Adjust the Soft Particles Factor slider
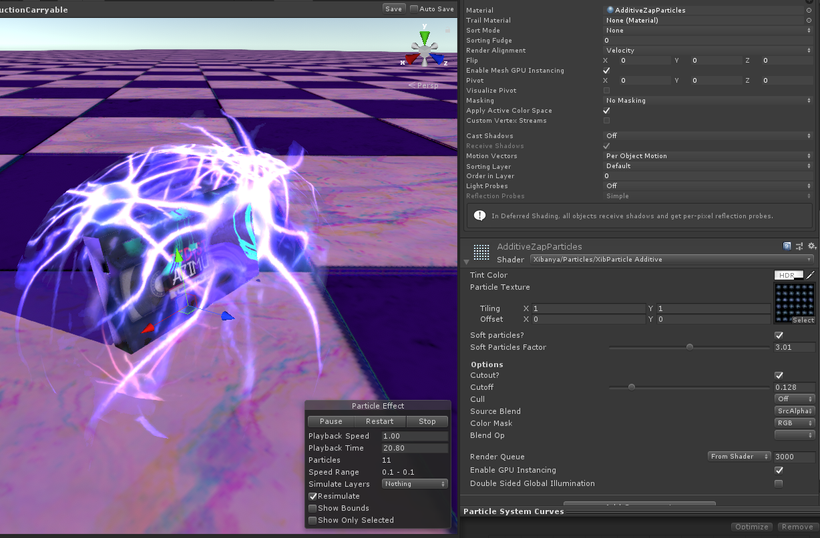 tap(689, 347)
